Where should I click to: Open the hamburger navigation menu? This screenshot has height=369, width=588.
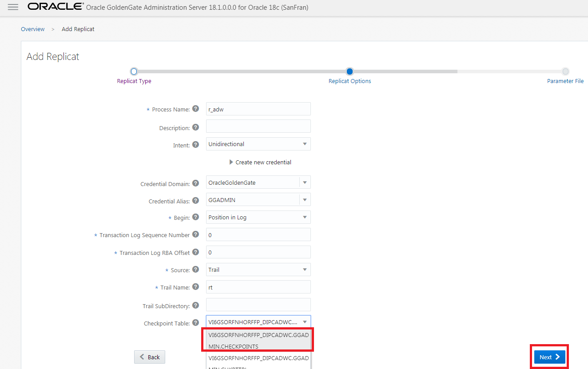click(13, 7)
